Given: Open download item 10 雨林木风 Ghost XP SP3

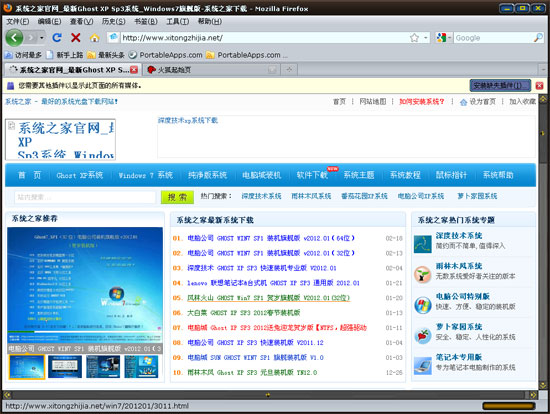Looking at the screenshot, I should coord(252,373).
